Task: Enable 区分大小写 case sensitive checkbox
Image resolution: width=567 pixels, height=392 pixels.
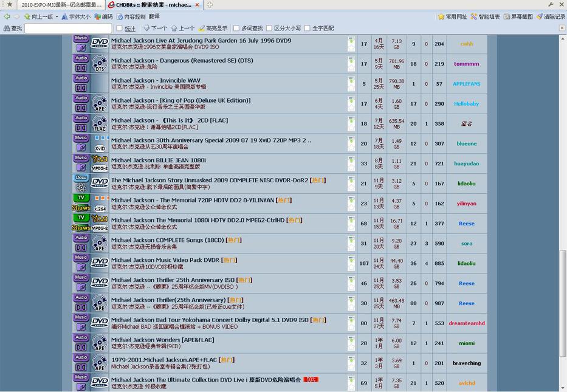Action: (x=269, y=28)
